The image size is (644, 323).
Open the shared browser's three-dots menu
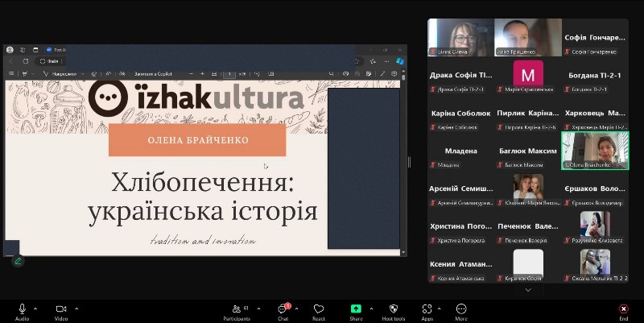tap(386, 61)
